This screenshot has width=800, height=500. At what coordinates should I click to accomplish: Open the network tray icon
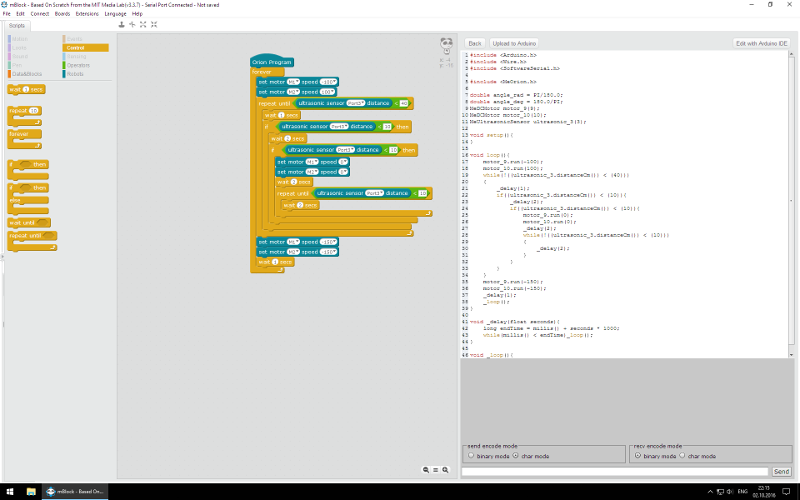(720, 492)
